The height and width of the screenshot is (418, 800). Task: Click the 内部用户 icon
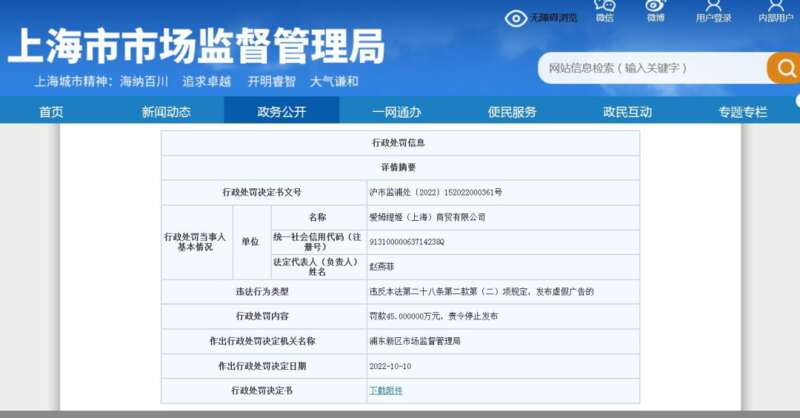pyautogui.click(x=776, y=6)
